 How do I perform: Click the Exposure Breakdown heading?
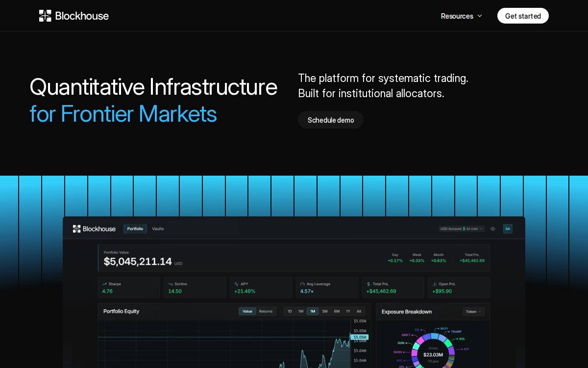407,312
